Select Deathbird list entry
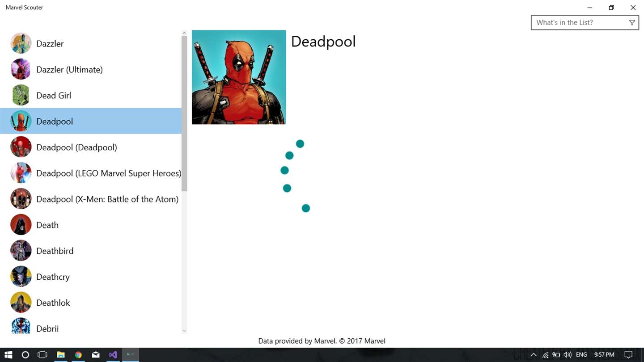 pos(91,251)
